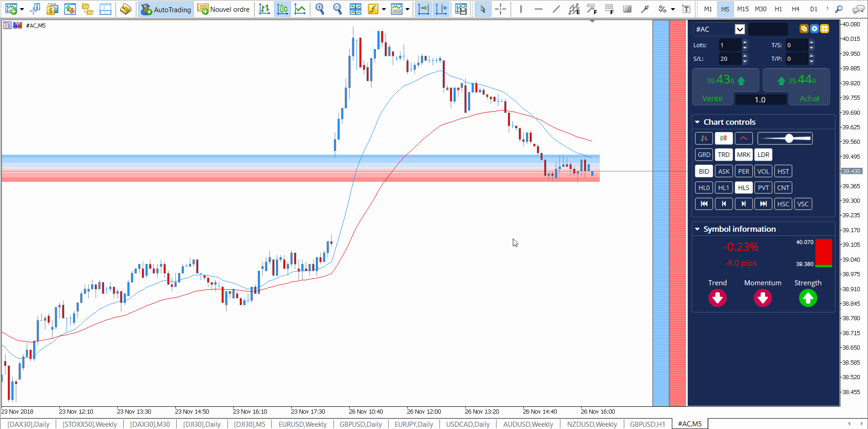
Task: Open the EURUSD,Weekly chart tab
Action: pos(303,424)
